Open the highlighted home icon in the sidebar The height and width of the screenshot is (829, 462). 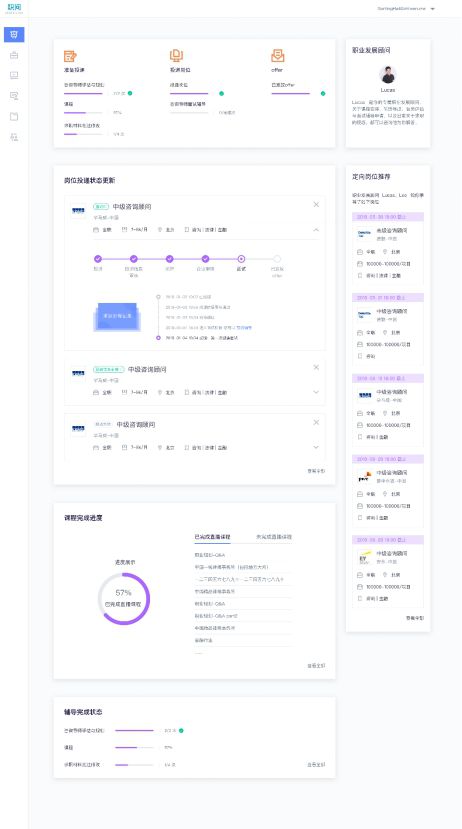click(x=14, y=35)
